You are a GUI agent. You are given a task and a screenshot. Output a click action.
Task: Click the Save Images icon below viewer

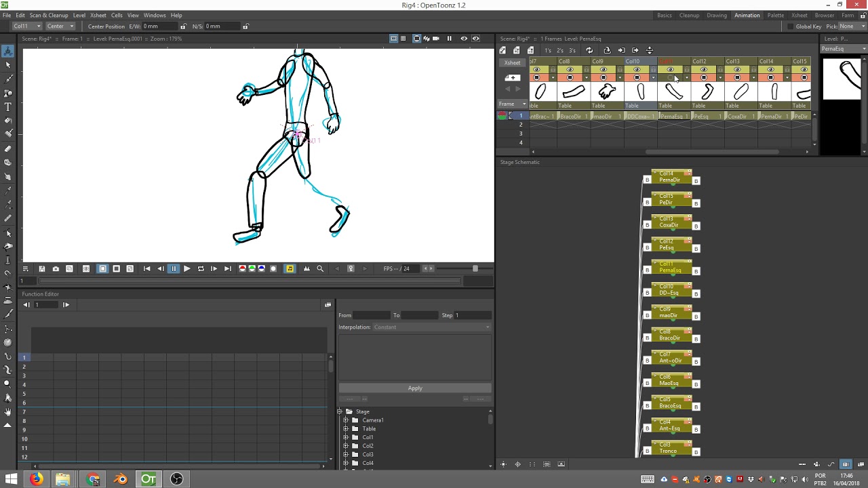tap(42, 269)
